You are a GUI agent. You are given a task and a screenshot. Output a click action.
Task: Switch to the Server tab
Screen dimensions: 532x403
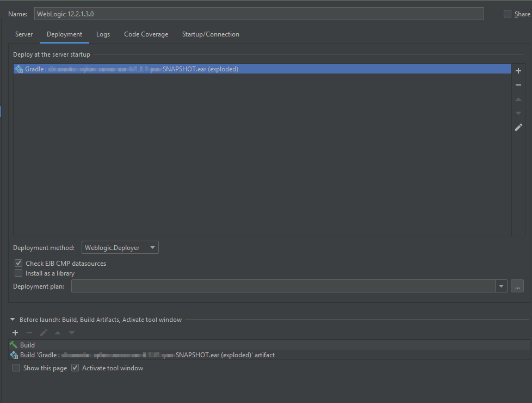(24, 34)
